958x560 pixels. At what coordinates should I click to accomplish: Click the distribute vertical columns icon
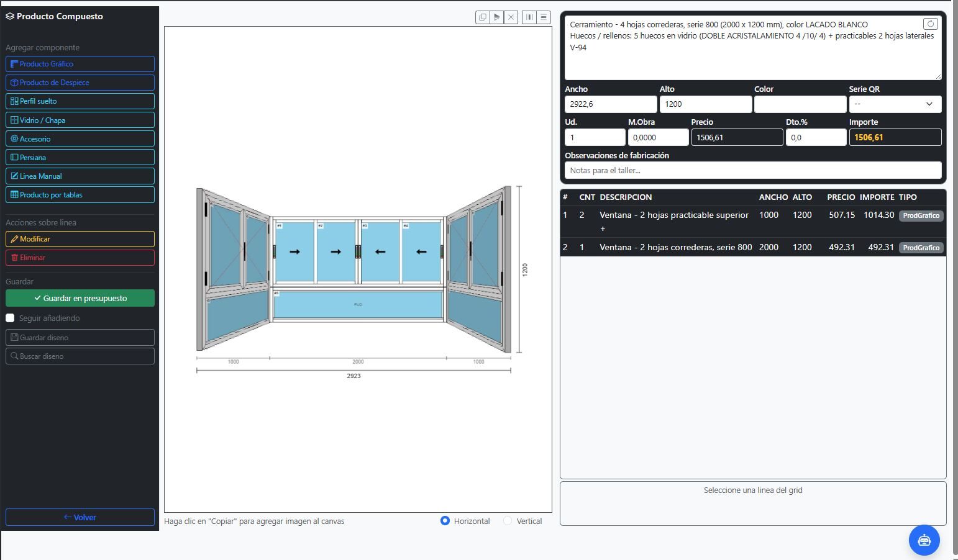click(x=529, y=17)
